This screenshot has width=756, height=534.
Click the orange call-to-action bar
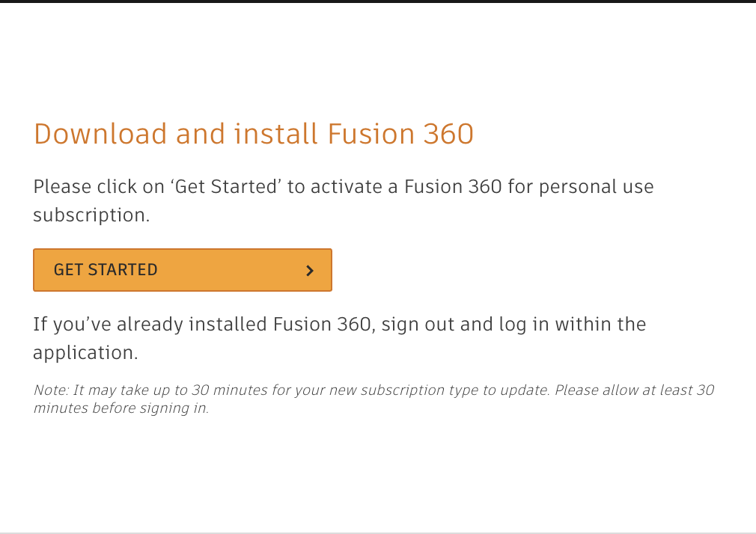click(x=182, y=269)
